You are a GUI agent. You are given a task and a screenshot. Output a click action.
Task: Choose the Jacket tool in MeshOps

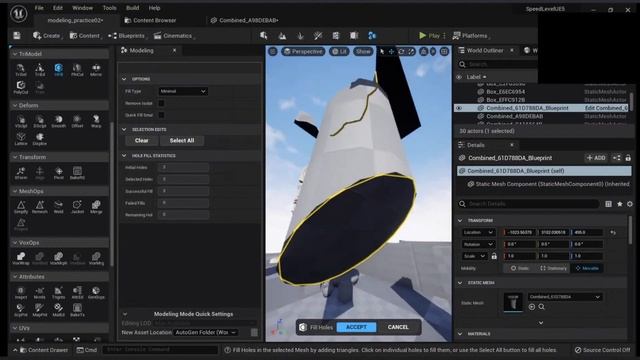(77, 207)
